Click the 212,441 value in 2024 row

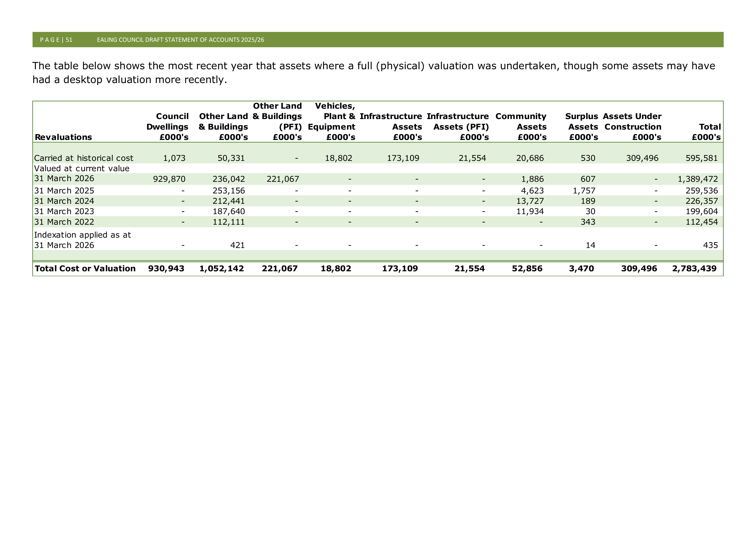228,201
